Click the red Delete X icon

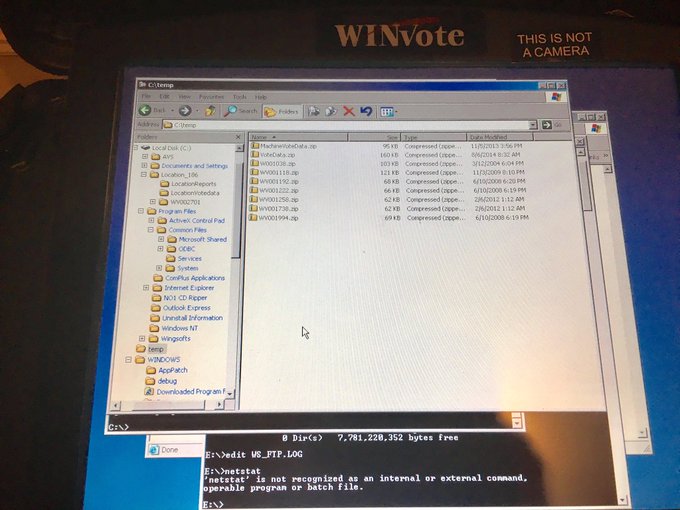click(x=349, y=111)
